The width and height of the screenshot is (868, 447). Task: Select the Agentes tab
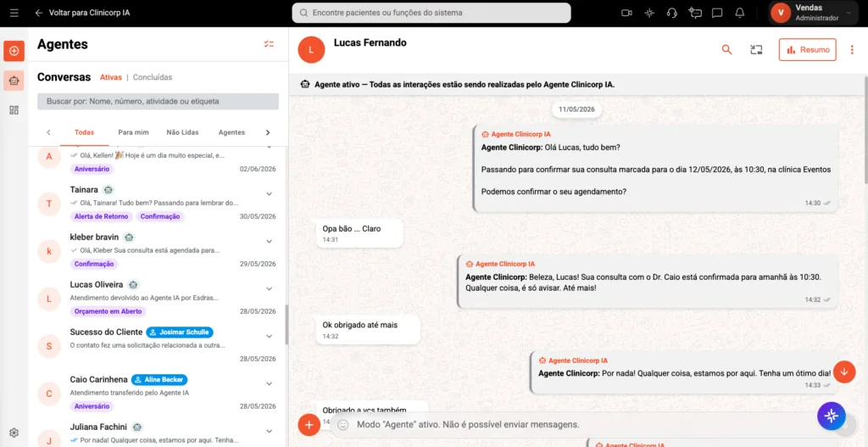(x=231, y=132)
